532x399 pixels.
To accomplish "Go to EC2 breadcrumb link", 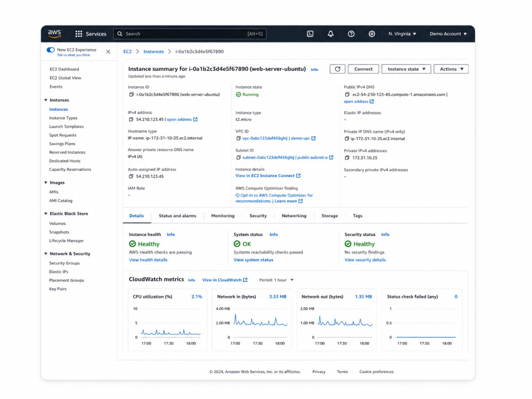I will [x=127, y=52].
